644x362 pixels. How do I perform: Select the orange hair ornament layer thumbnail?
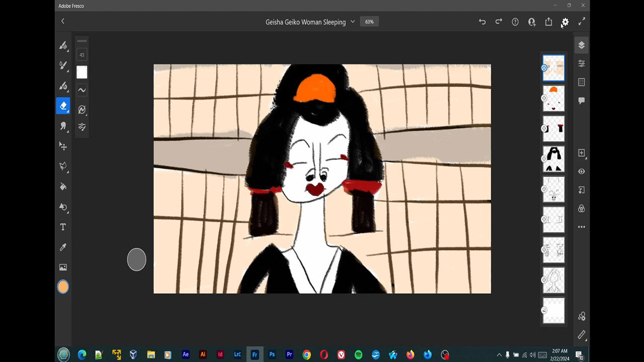[x=553, y=99]
